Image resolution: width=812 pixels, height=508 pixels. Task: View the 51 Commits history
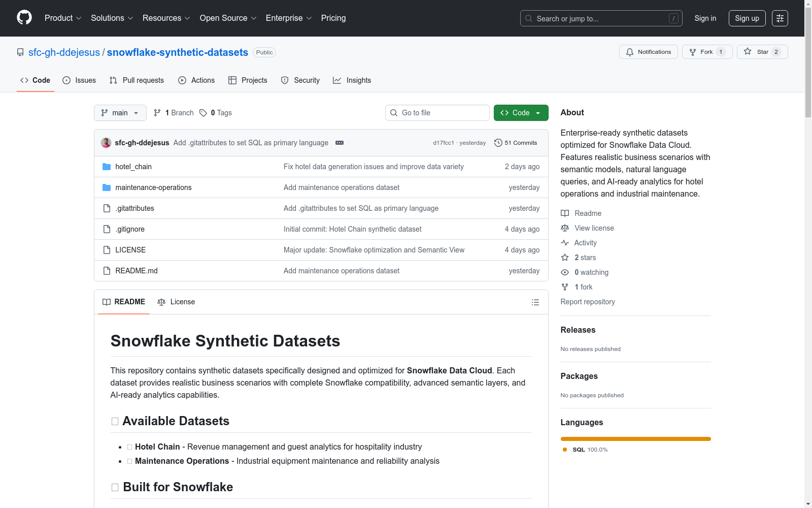tap(516, 143)
